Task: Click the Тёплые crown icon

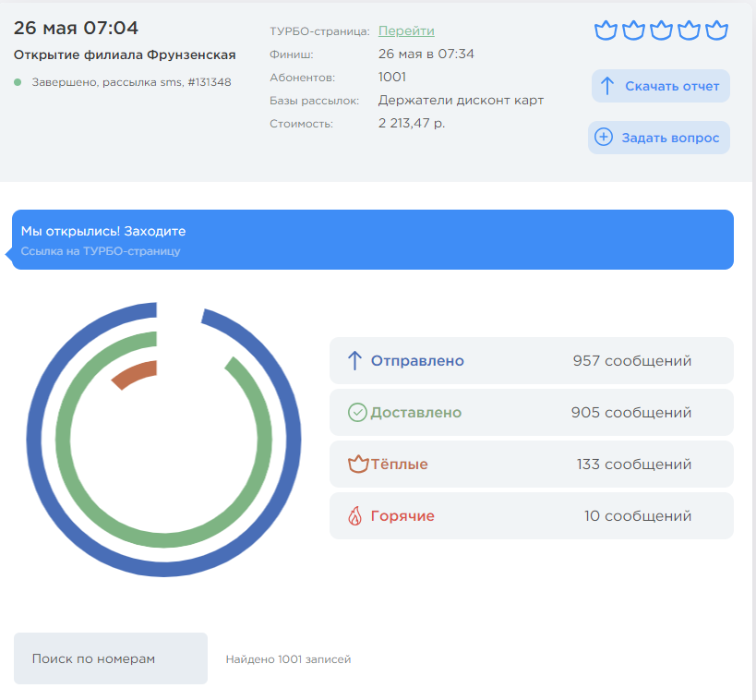Action: 357,465
